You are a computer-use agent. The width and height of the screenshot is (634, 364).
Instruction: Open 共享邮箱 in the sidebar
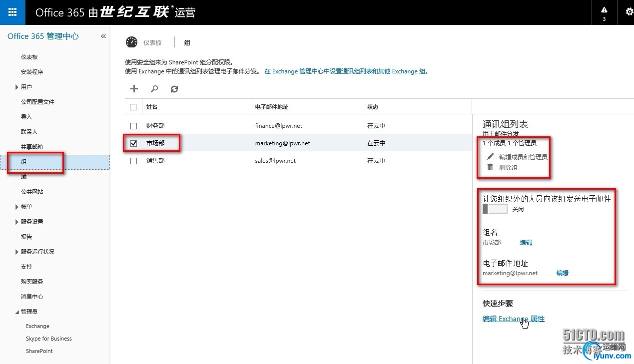pyautogui.click(x=32, y=147)
